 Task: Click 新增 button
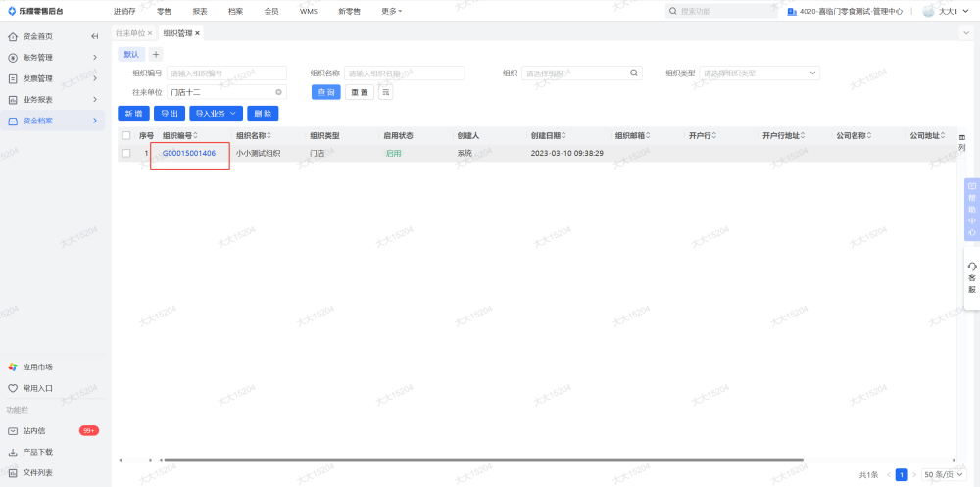(x=133, y=113)
